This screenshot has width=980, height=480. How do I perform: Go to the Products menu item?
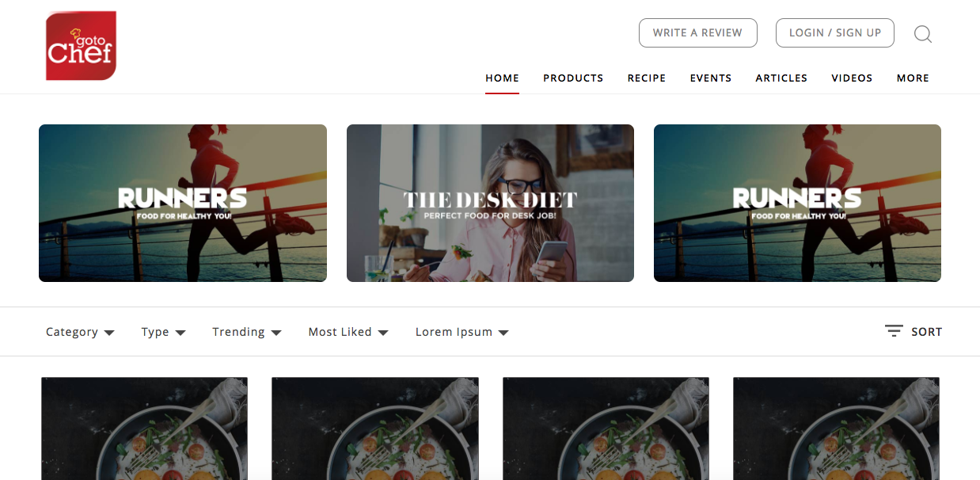tap(573, 78)
